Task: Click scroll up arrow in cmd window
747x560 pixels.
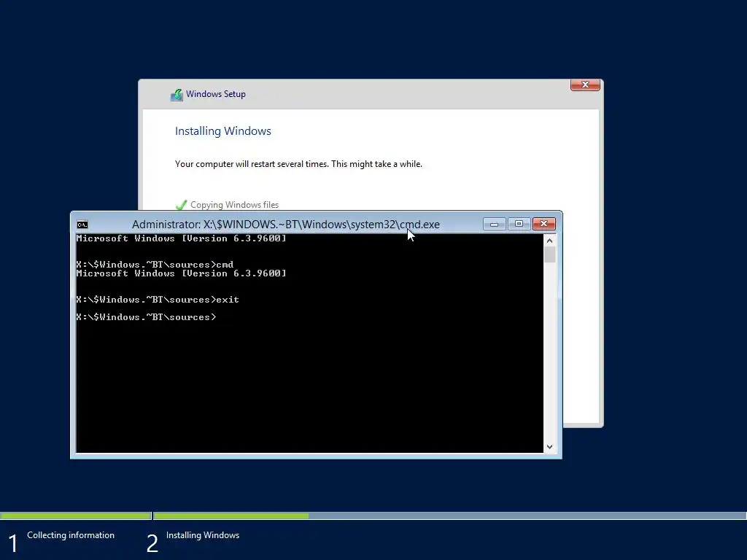Action: 550,241
